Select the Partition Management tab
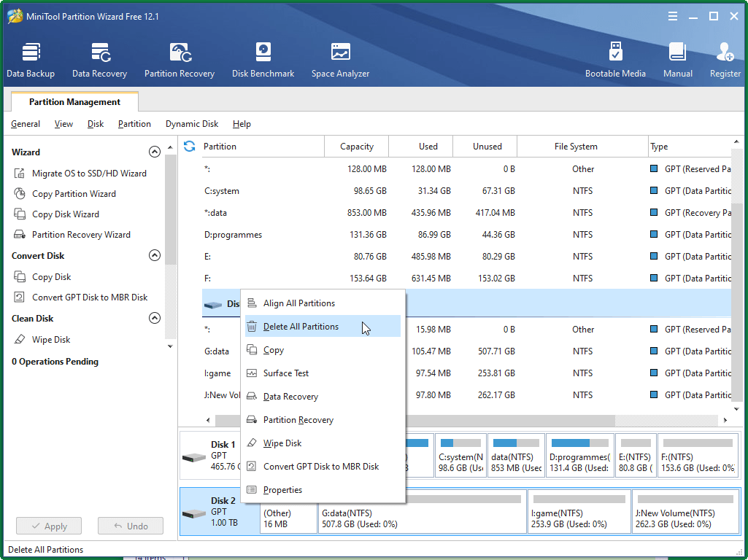 point(74,102)
